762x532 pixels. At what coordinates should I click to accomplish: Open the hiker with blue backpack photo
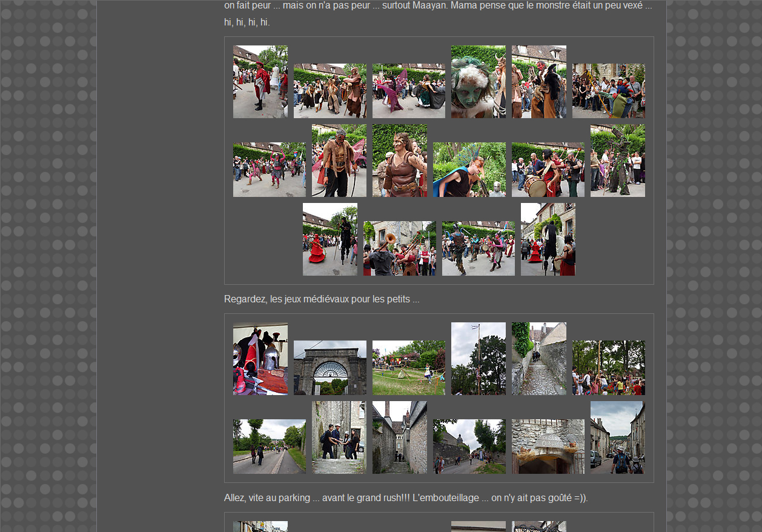pos(617,437)
